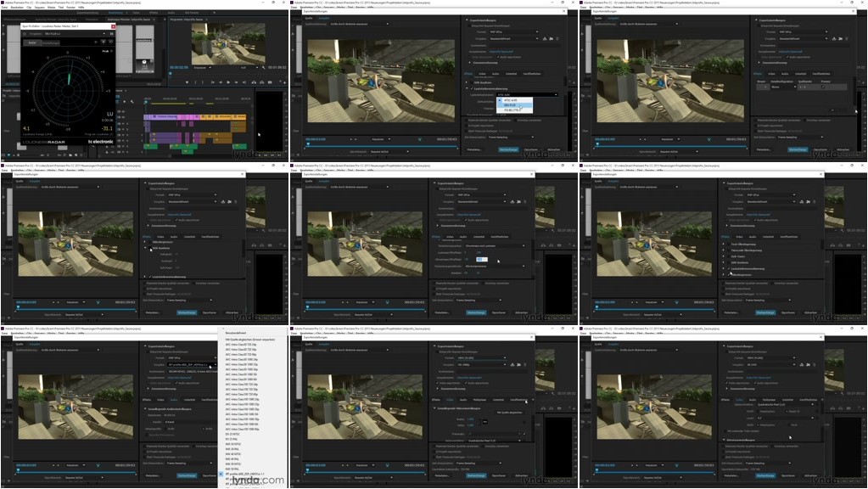Close the Loudness Radar plugin window
Screen dimensions: 868x489
coord(114,26)
